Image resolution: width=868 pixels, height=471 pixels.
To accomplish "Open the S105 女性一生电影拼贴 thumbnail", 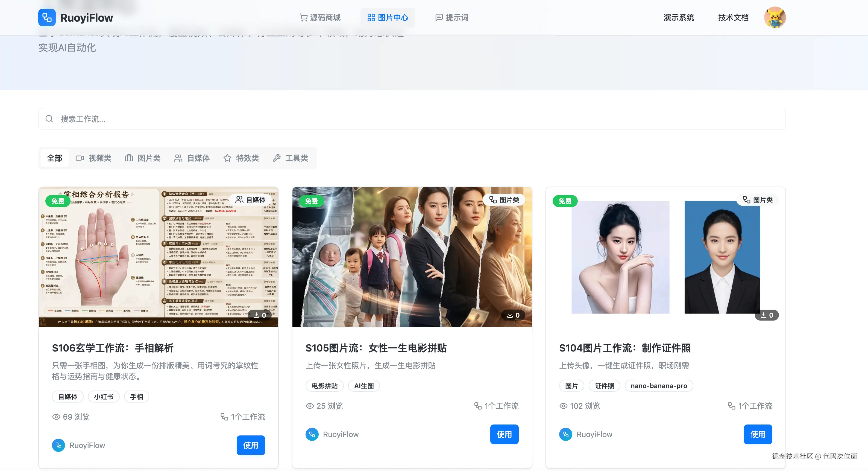I will point(412,257).
